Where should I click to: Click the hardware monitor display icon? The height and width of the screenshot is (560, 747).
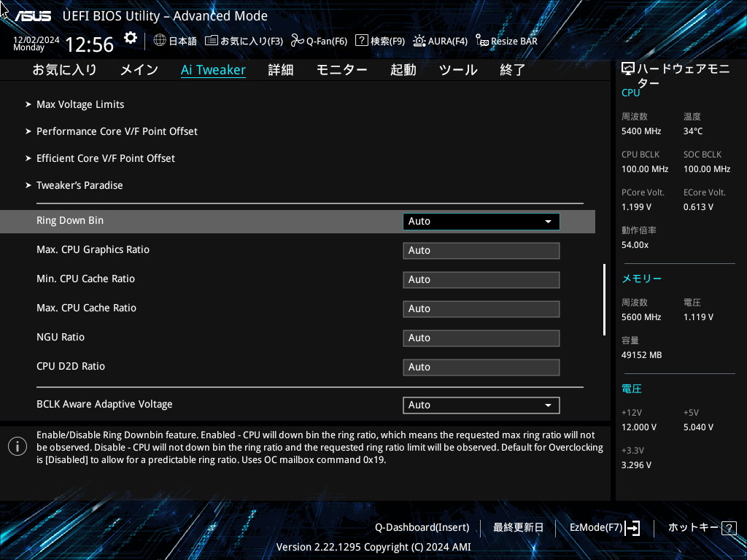pos(628,69)
